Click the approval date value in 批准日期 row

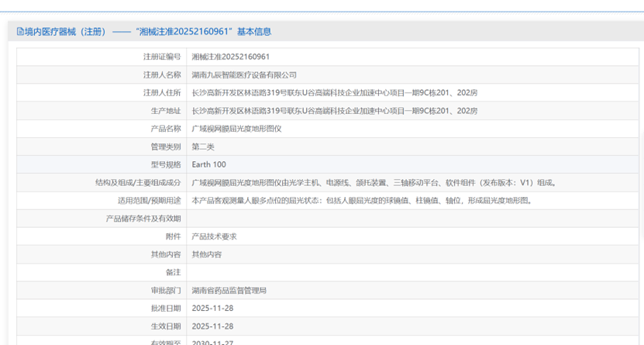pyautogui.click(x=212, y=308)
